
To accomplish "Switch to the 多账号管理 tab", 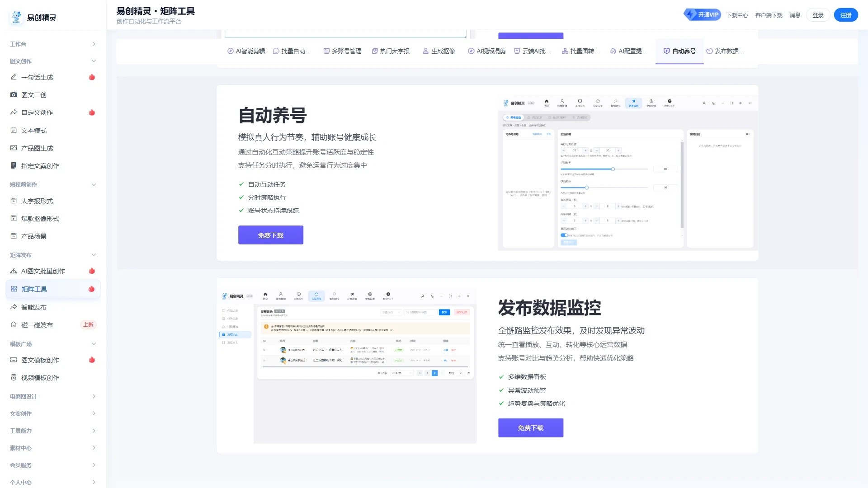I will point(342,51).
